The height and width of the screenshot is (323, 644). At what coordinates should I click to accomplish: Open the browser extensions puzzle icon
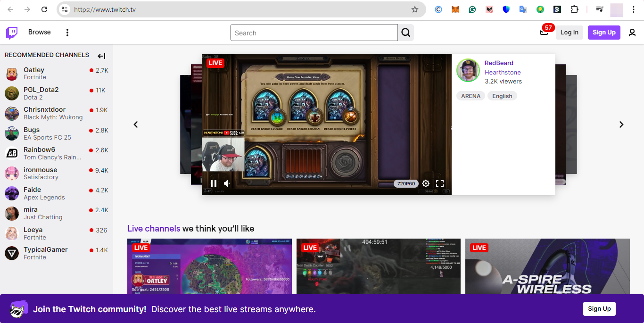click(574, 9)
